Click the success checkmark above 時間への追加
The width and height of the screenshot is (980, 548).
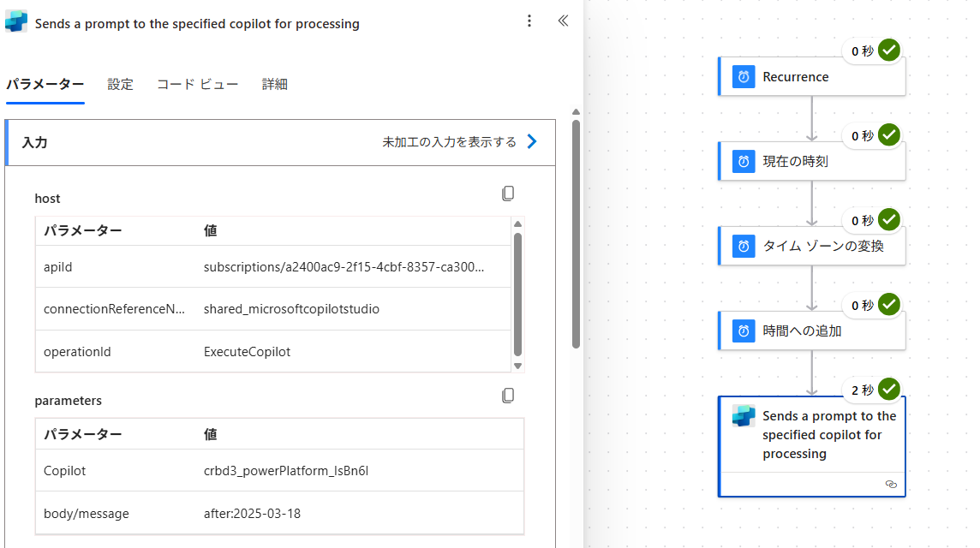pyautogui.click(x=888, y=305)
